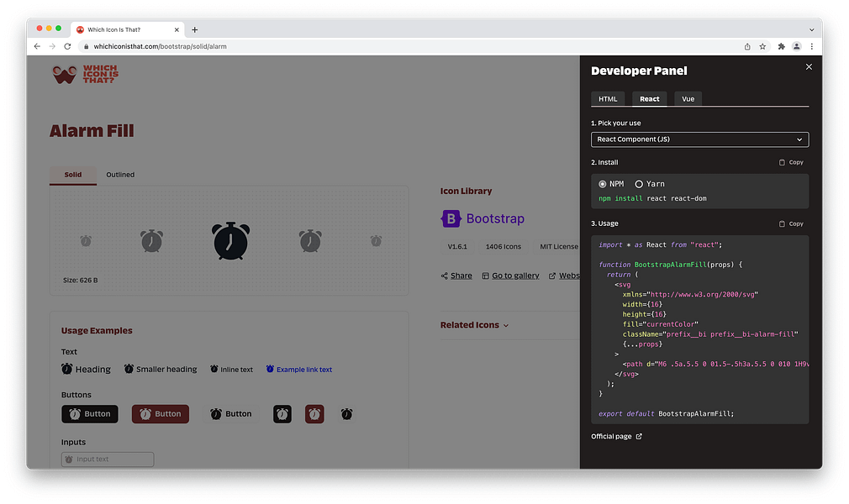Reload the current page

pyautogui.click(x=67, y=46)
